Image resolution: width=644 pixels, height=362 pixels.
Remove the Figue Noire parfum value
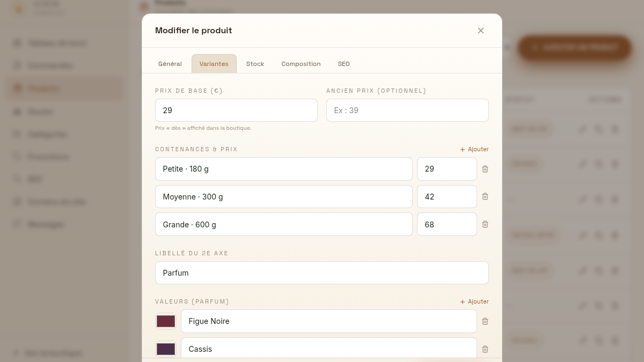click(x=485, y=321)
